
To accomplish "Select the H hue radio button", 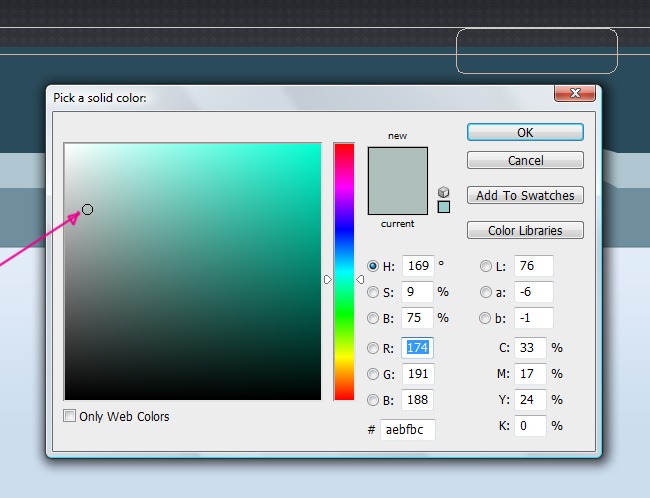I will [x=373, y=266].
